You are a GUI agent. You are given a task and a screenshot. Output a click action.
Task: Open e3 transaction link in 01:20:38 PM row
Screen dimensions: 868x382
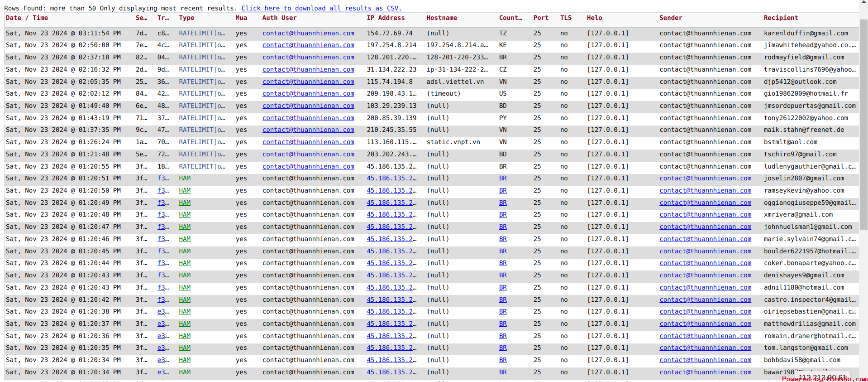[163, 312]
